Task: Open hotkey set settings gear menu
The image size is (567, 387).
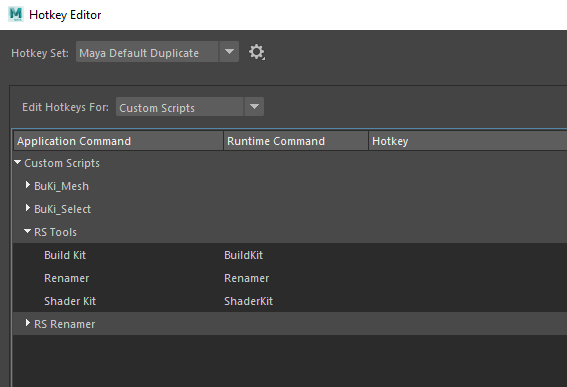Action: click(x=257, y=52)
